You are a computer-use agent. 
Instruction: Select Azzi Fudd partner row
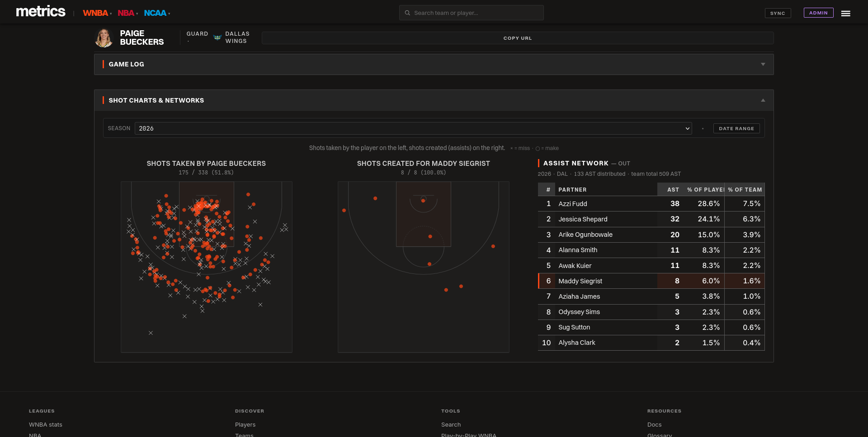click(651, 204)
